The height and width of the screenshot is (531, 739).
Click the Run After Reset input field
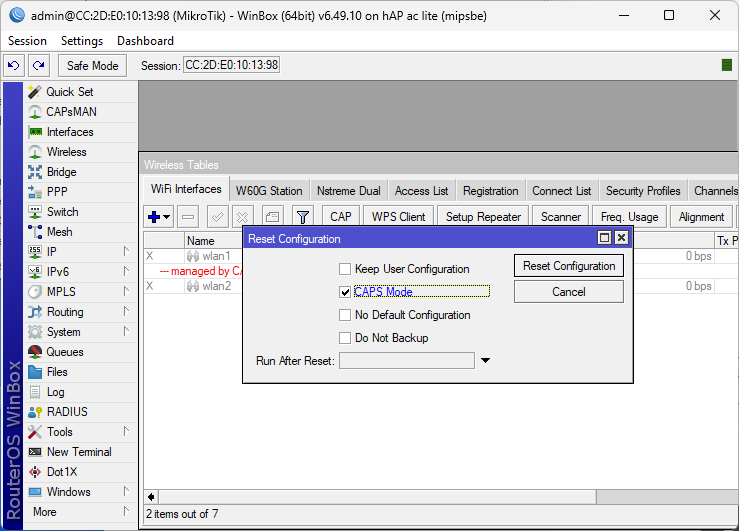tap(407, 361)
